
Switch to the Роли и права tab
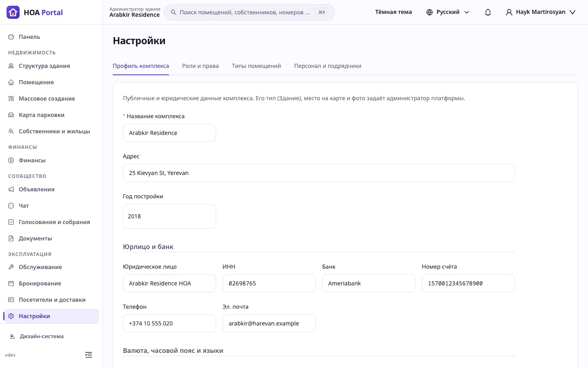tap(200, 66)
